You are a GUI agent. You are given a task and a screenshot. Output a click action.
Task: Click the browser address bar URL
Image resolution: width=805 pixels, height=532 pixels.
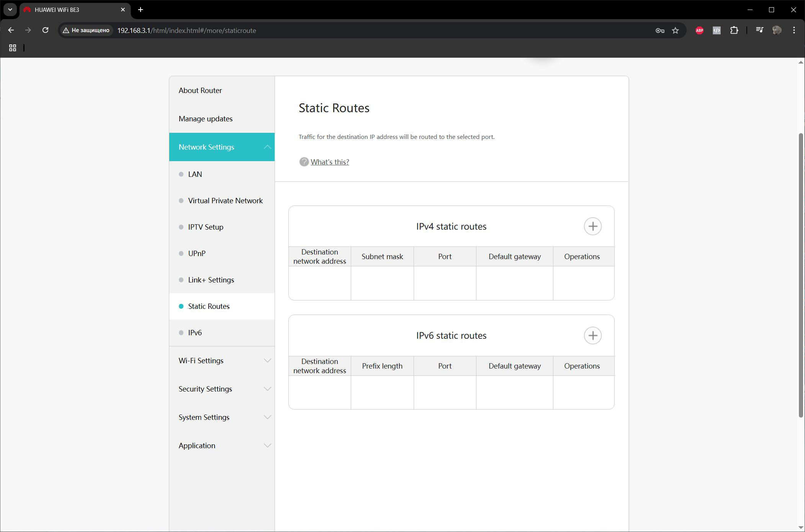tap(187, 30)
